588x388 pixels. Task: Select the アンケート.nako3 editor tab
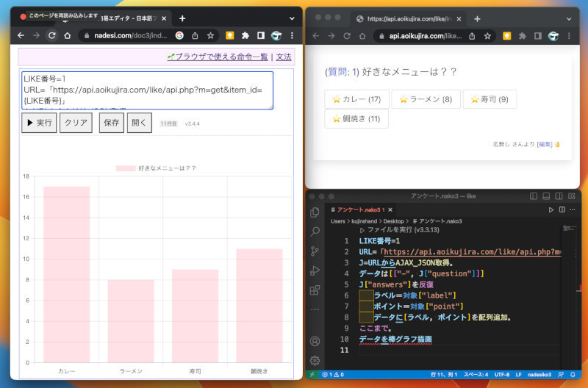click(x=359, y=209)
